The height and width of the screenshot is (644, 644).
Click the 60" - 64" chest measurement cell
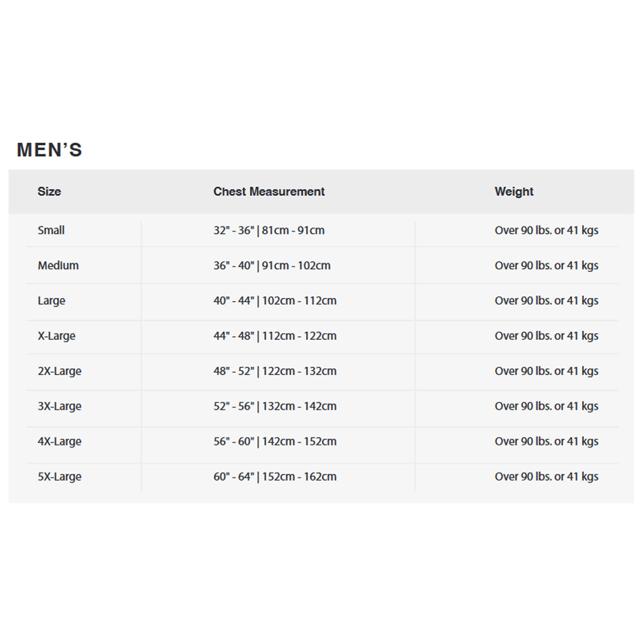tap(275, 477)
